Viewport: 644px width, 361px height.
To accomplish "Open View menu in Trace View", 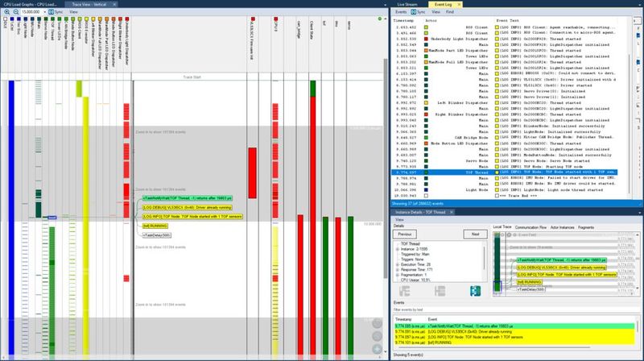I will 73,12.
